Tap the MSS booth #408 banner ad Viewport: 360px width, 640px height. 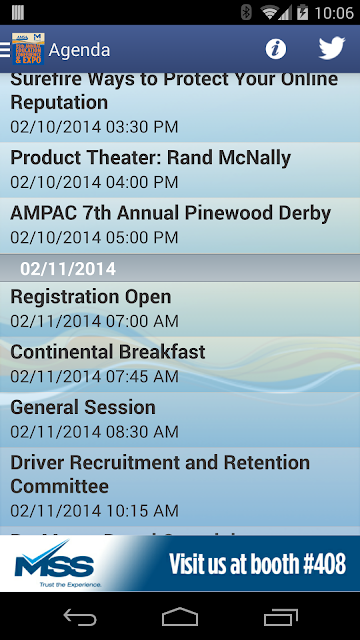180,564
